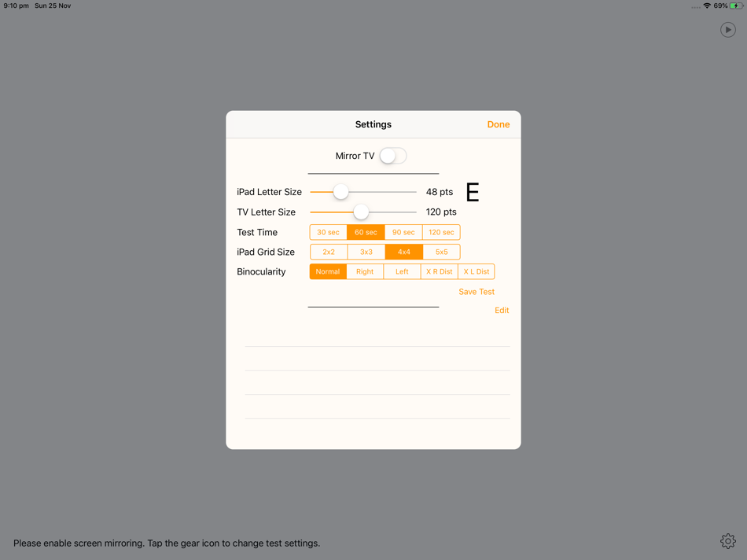Tap the letter E size preview
747x560 pixels.
pyautogui.click(x=472, y=193)
